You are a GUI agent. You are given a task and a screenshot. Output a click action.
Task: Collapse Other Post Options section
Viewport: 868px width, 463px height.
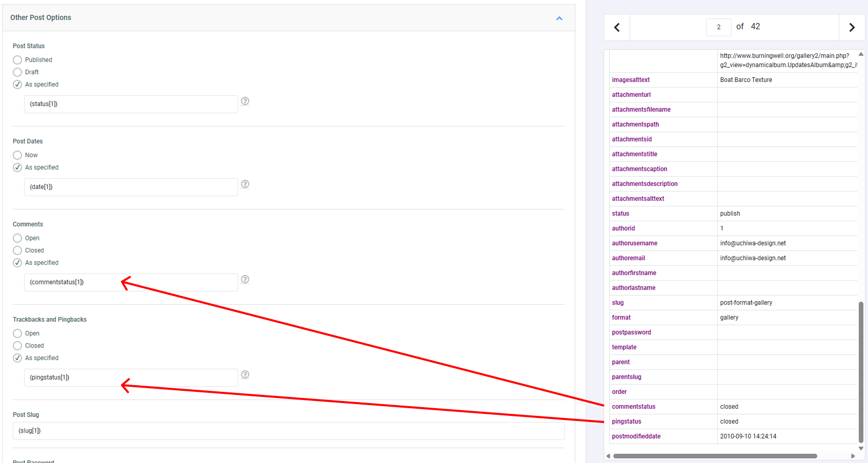pyautogui.click(x=559, y=18)
